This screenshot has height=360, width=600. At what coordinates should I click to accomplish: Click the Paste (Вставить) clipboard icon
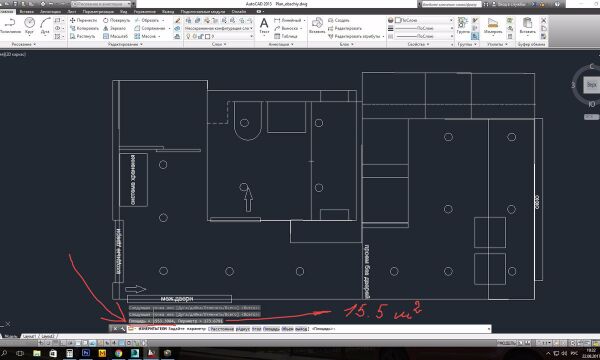coord(527,26)
